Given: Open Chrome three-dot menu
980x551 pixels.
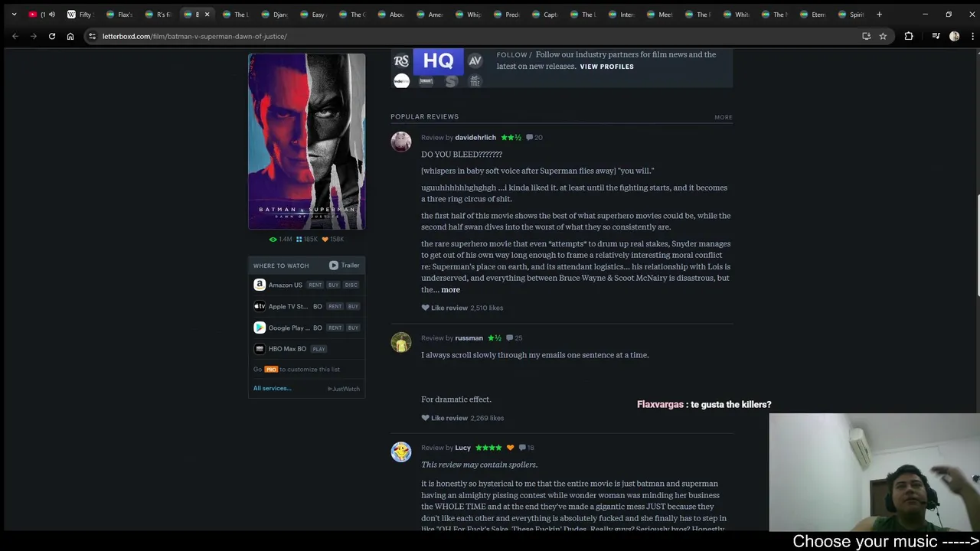Looking at the screenshot, I should (x=972, y=36).
